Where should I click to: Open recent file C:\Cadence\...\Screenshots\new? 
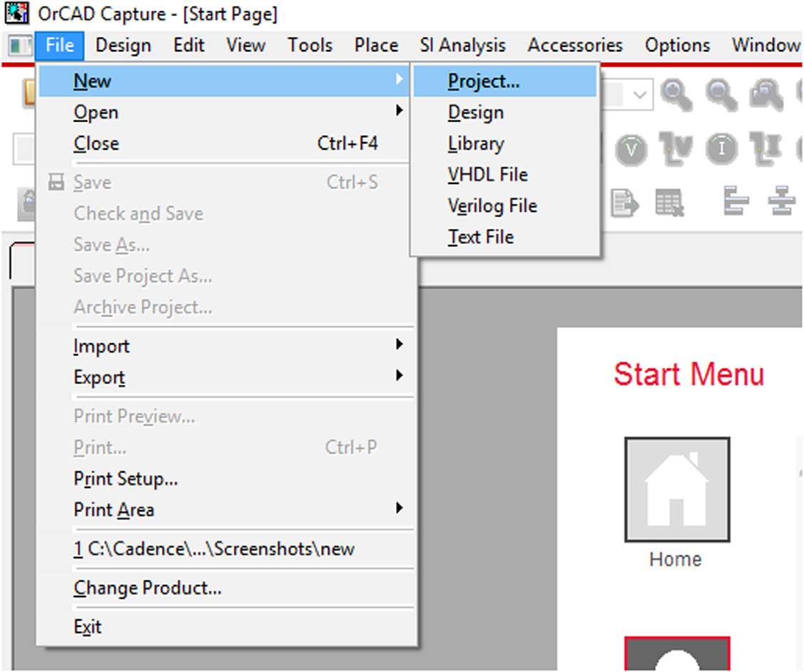pos(214,549)
